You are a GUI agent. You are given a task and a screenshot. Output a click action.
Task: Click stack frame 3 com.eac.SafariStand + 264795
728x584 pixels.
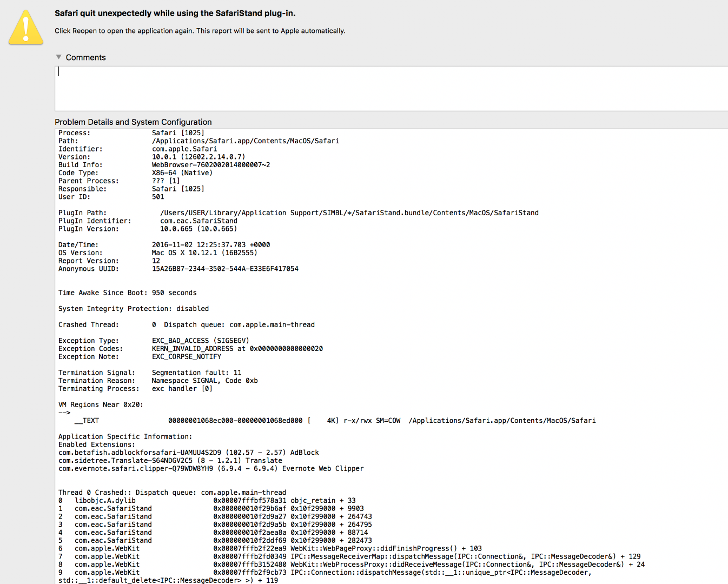point(215,525)
